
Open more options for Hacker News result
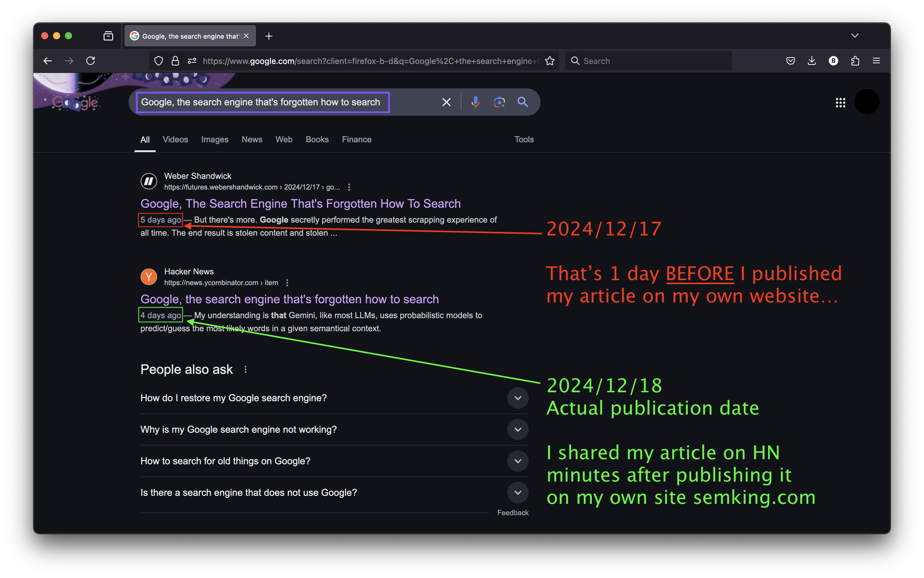coord(287,282)
